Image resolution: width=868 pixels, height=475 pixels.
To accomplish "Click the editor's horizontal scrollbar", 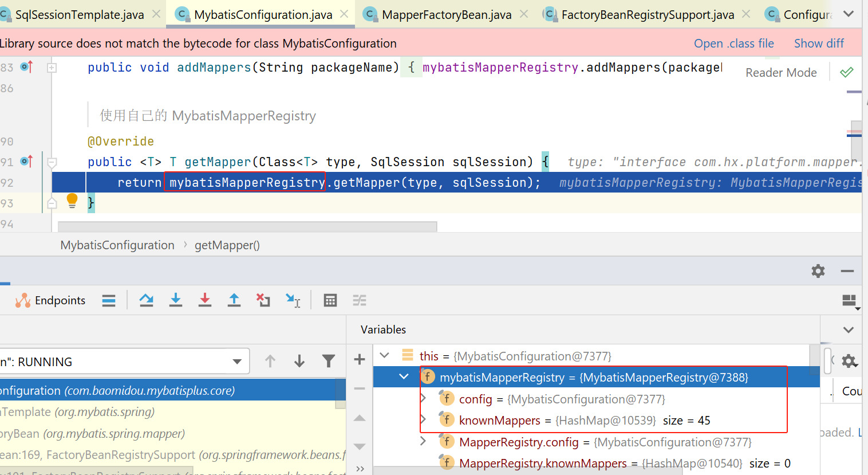I will tap(247, 226).
